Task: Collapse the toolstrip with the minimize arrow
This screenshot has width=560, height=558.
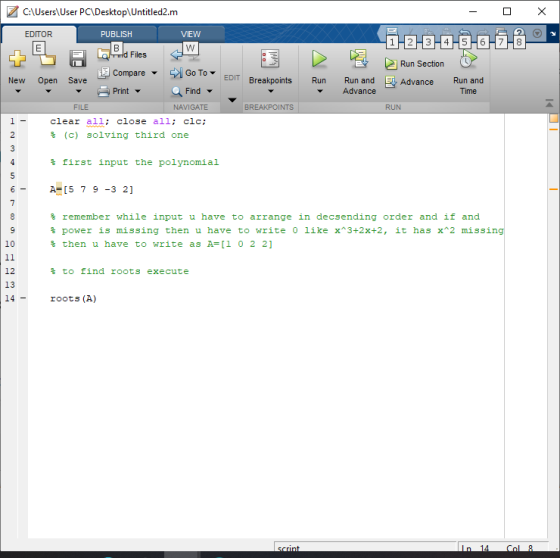Action: [x=549, y=103]
